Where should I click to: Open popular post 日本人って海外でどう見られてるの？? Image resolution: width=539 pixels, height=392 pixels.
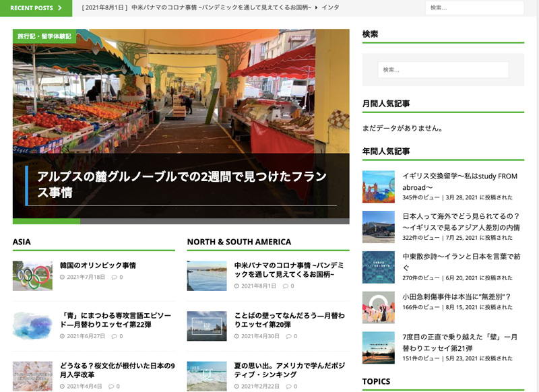tap(461, 222)
